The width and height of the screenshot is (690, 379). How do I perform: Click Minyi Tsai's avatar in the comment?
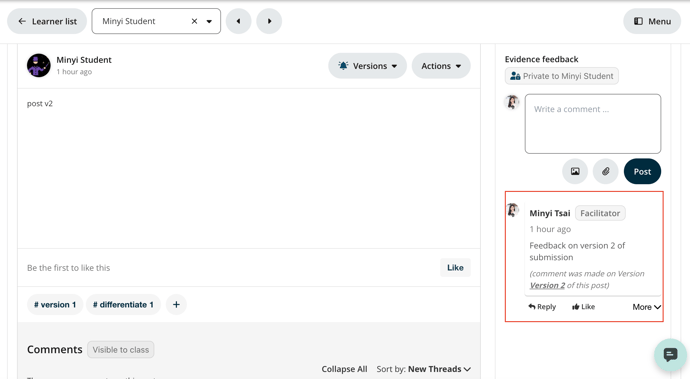pos(513,210)
